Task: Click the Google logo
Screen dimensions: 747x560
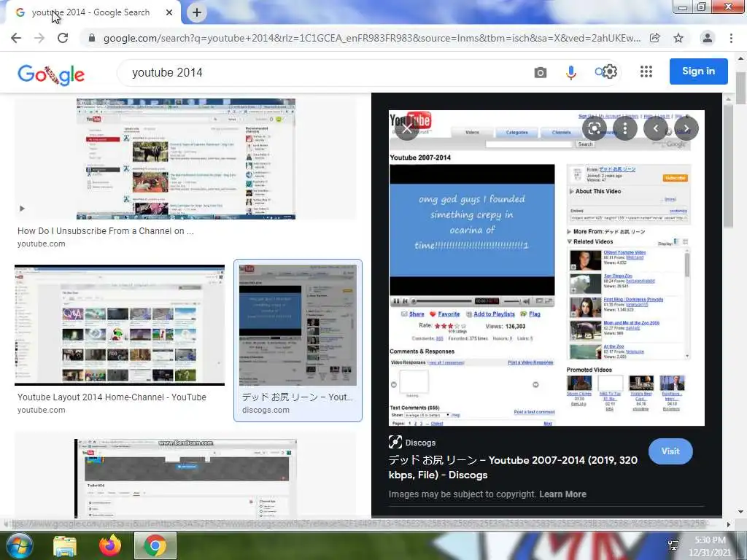Action: coord(51,74)
